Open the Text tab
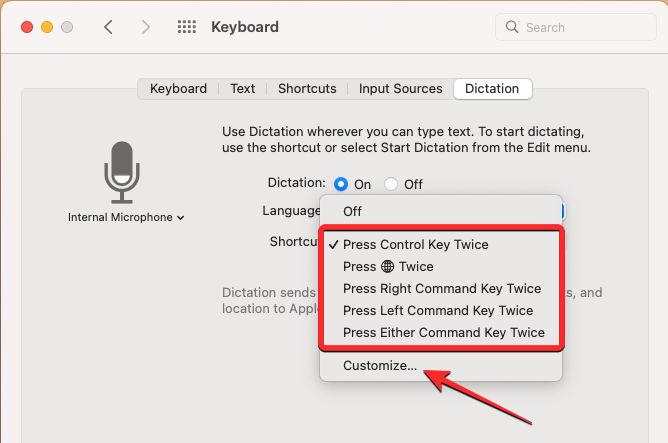Image resolution: width=668 pixels, height=443 pixels. coord(243,89)
